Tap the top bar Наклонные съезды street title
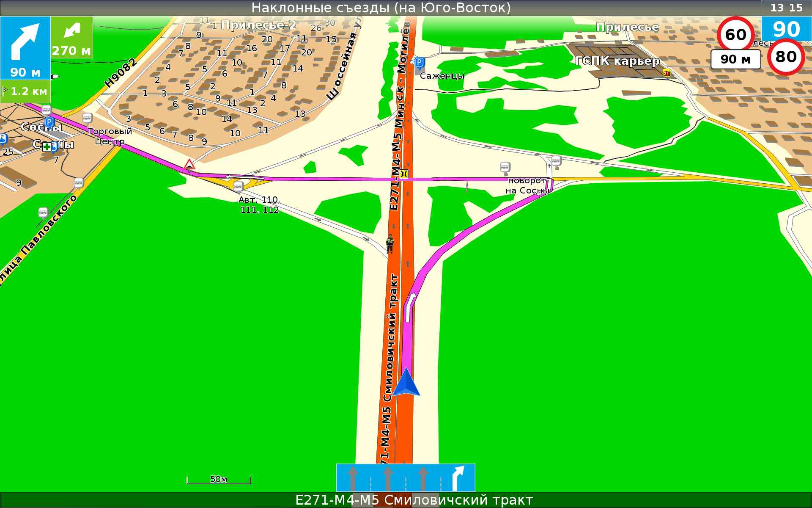The width and height of the screenshot is (812, 508). [x=381, y=8]
